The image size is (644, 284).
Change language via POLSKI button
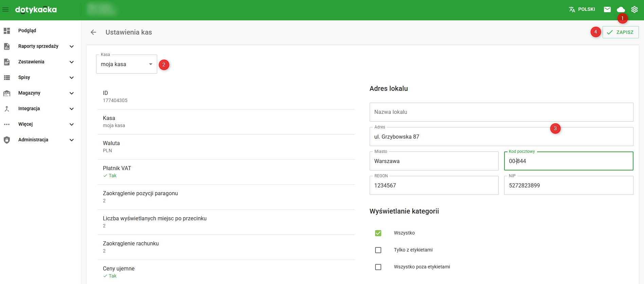(x=582, y=9)
